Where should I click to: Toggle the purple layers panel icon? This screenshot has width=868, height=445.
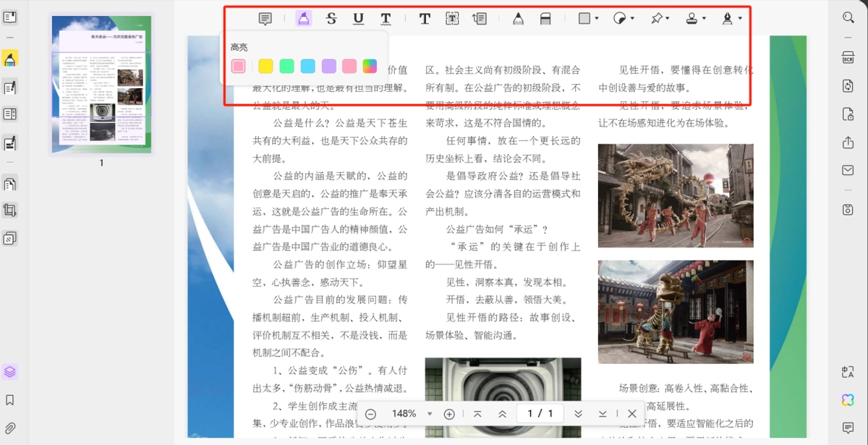click(10, 372)
